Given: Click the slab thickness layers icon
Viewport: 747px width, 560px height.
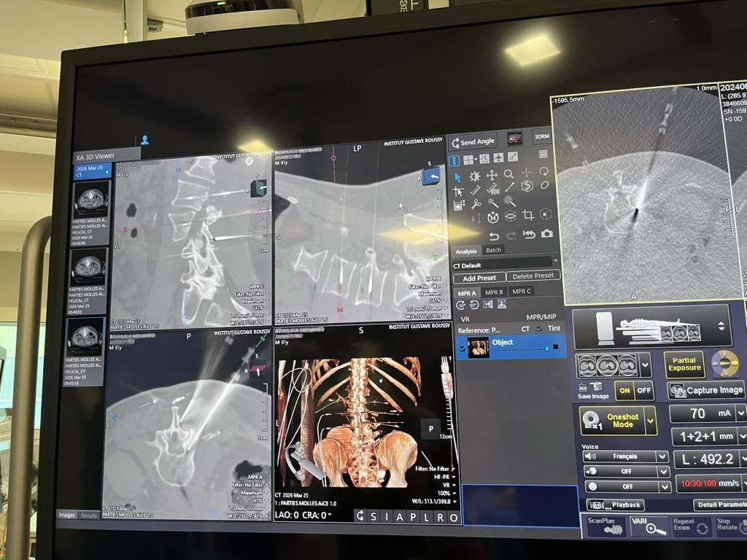Looking at the screenshot, I should [x=510, y=217].
